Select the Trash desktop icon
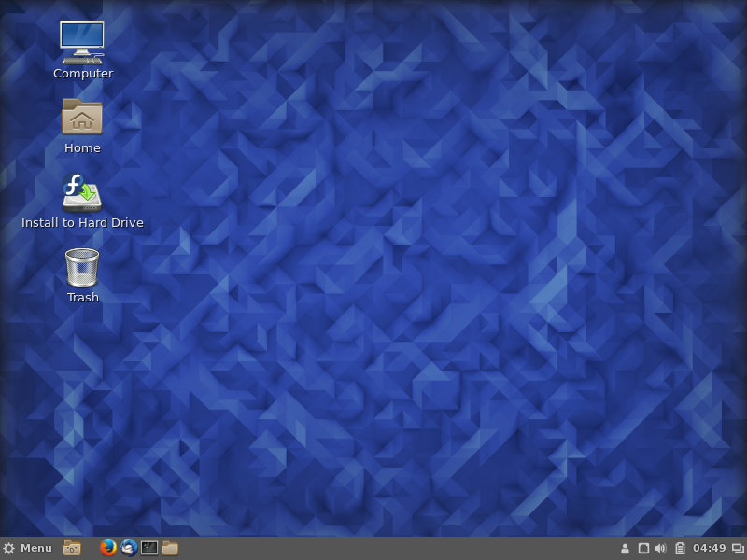Image resolution: width=747 pixels, height=560 pixels. pyautogui.click(x=82, y=267)
